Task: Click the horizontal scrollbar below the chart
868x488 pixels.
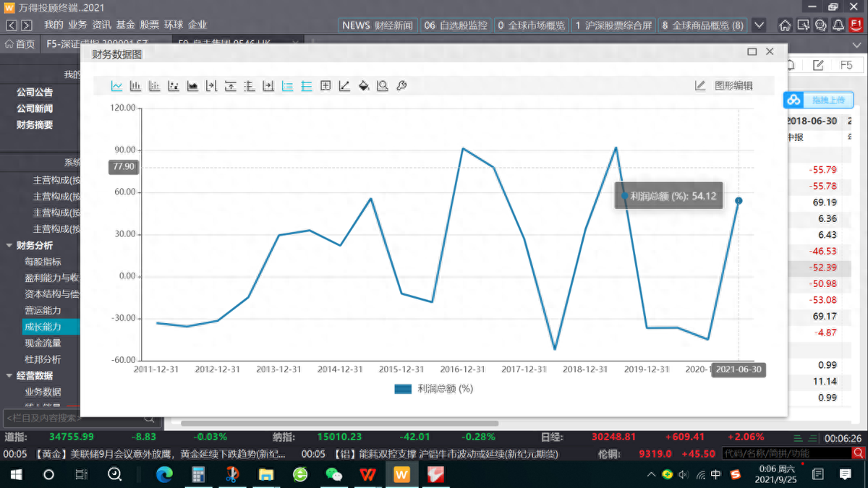Action: point(340,423)
